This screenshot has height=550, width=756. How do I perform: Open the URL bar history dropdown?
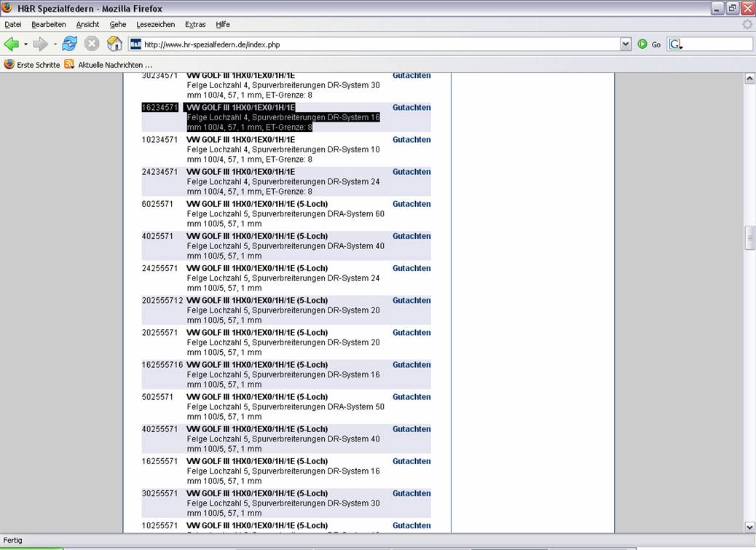625,44
